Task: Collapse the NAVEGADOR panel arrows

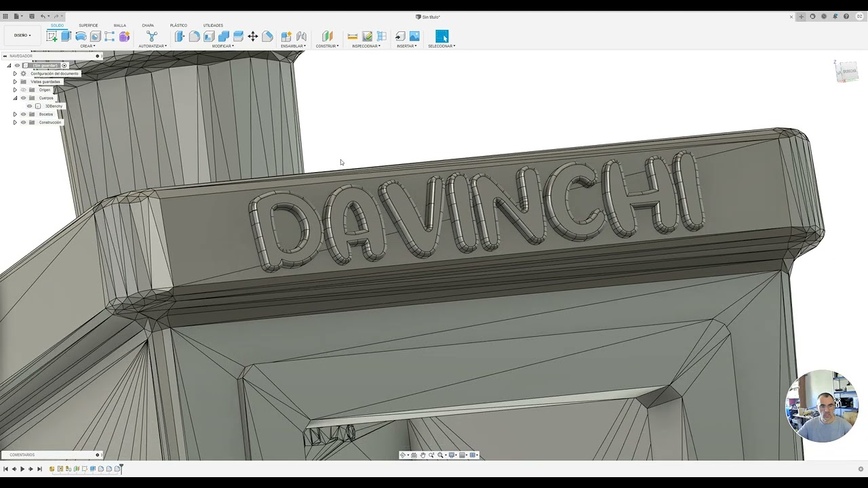Action: coord(5,56)
